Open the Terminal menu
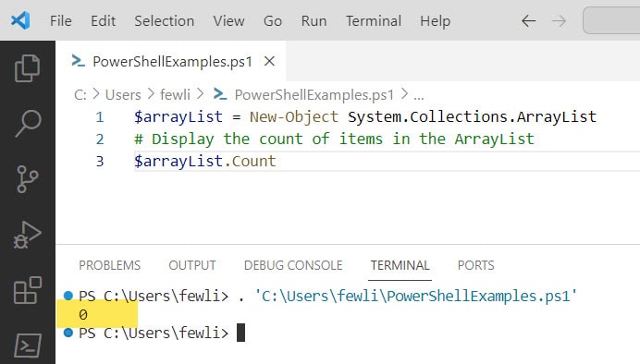 (x=374, y=21)
